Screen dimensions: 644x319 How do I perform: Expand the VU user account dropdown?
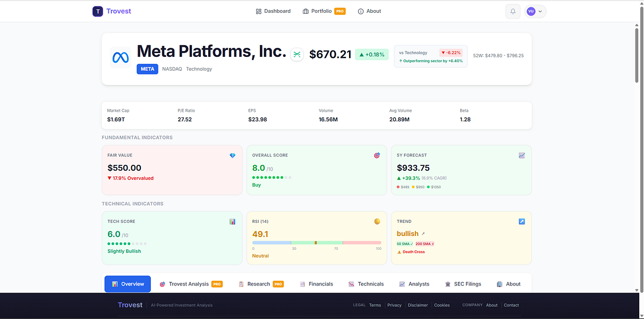point(535,11)
